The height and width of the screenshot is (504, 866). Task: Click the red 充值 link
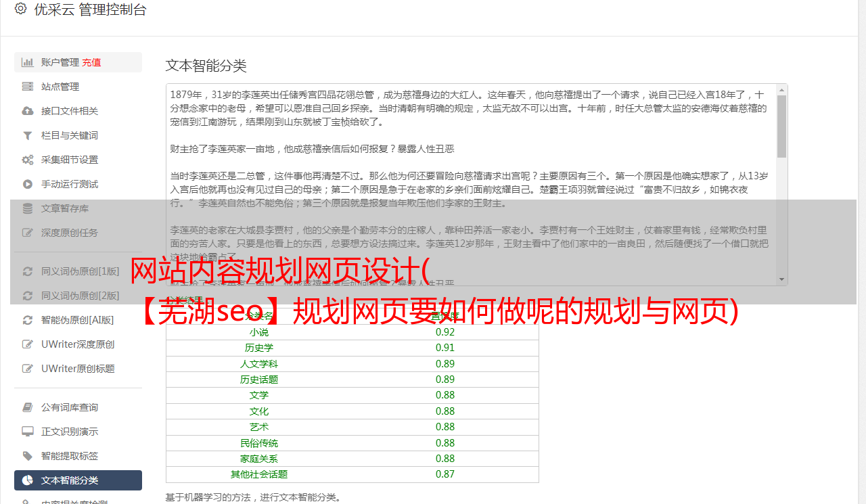(92, 62)
